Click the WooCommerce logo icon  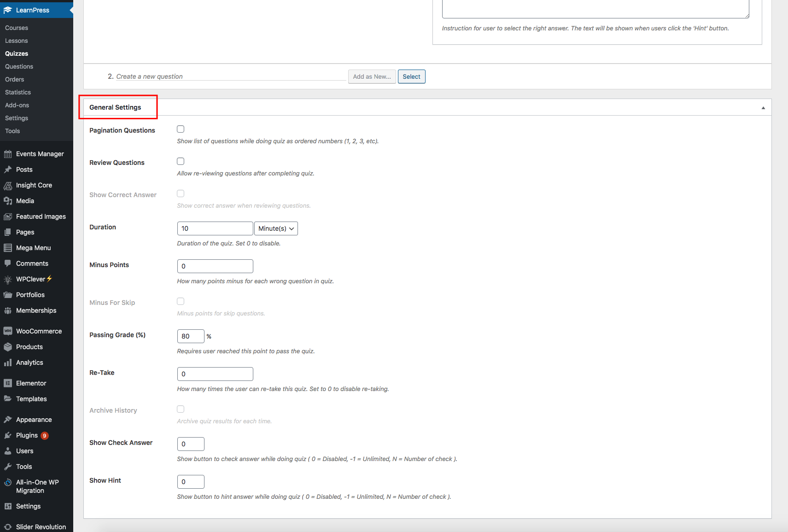coord(8,331)
